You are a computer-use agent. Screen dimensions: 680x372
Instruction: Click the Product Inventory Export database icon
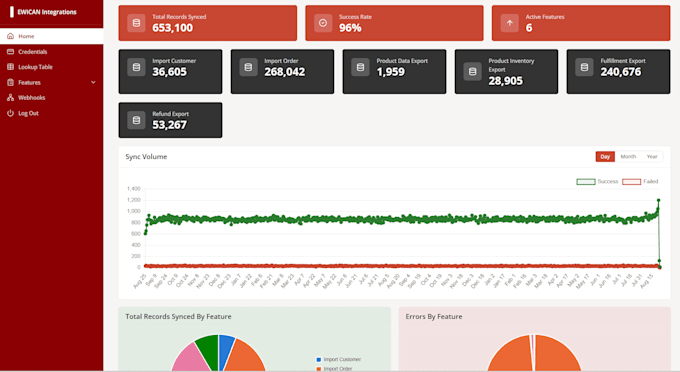(472, 72)
